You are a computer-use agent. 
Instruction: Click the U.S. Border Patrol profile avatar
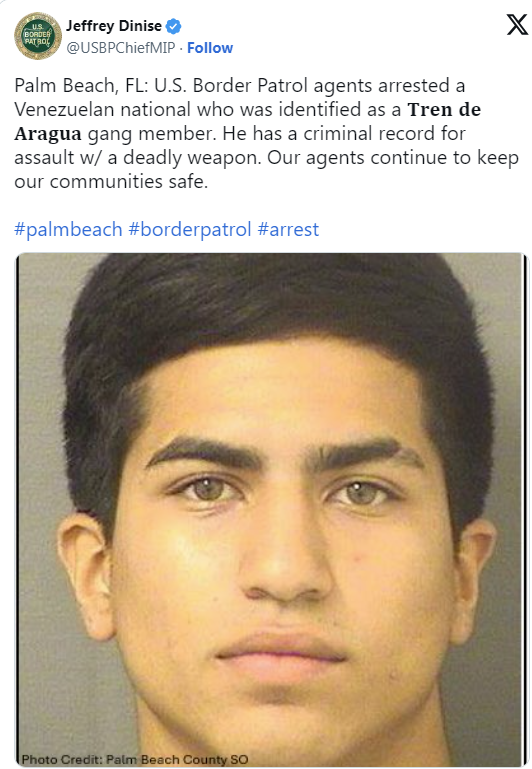(38, 36)
